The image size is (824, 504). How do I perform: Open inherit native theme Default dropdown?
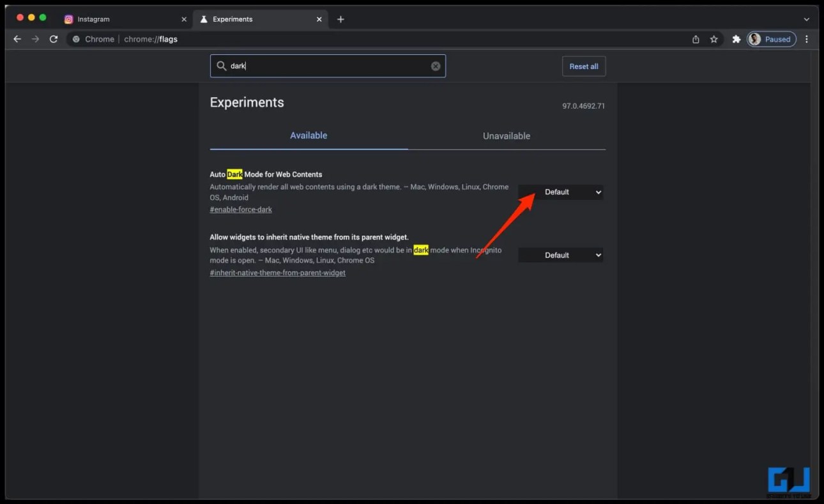click(x=560, y=255)
